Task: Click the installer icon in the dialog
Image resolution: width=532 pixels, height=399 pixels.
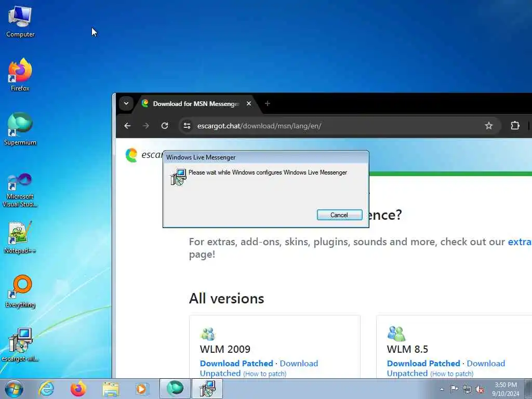Action: 178,177
